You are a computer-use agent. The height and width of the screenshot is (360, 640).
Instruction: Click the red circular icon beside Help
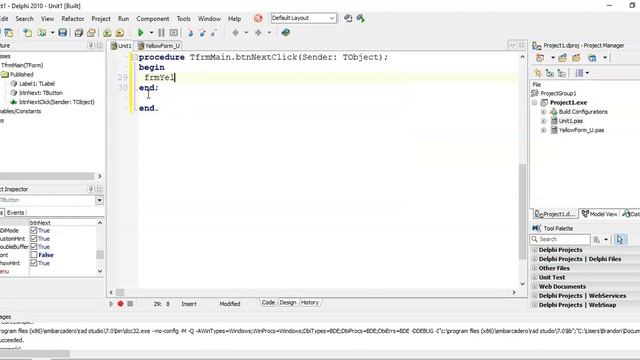point(258,18)
